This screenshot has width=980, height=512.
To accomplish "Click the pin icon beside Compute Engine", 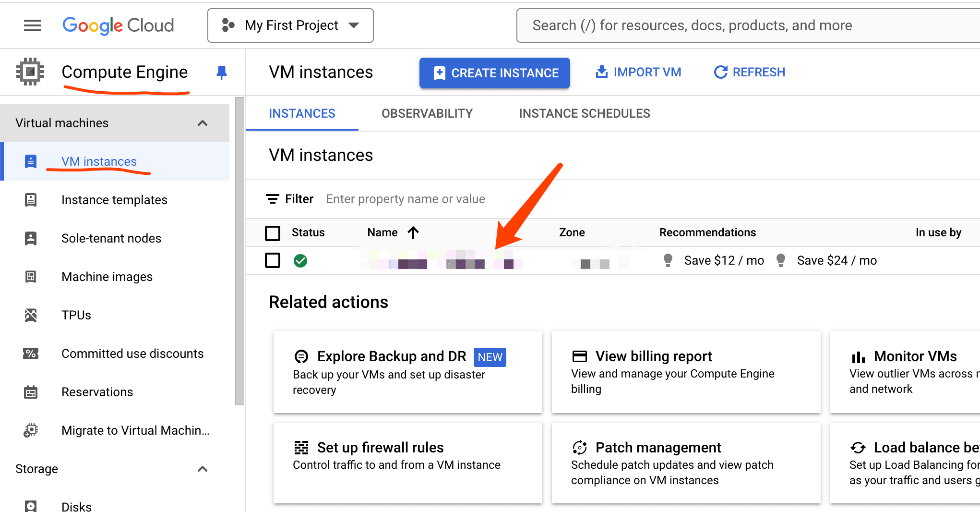I will tap(221, 73).
